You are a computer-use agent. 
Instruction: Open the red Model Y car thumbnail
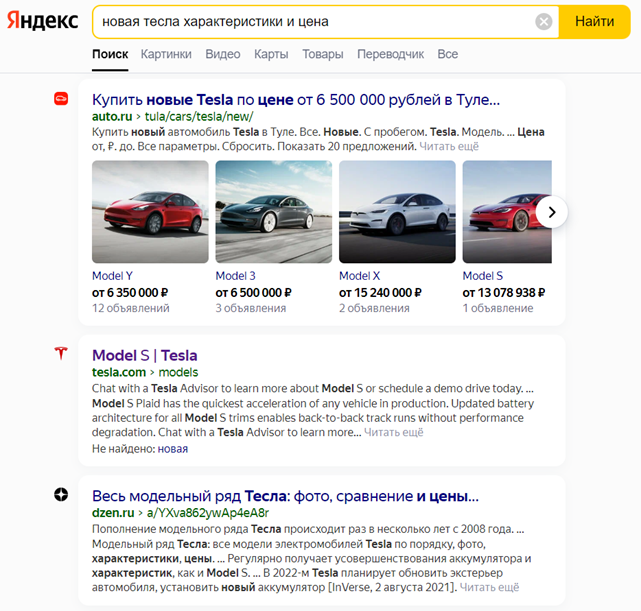(150, 212)
